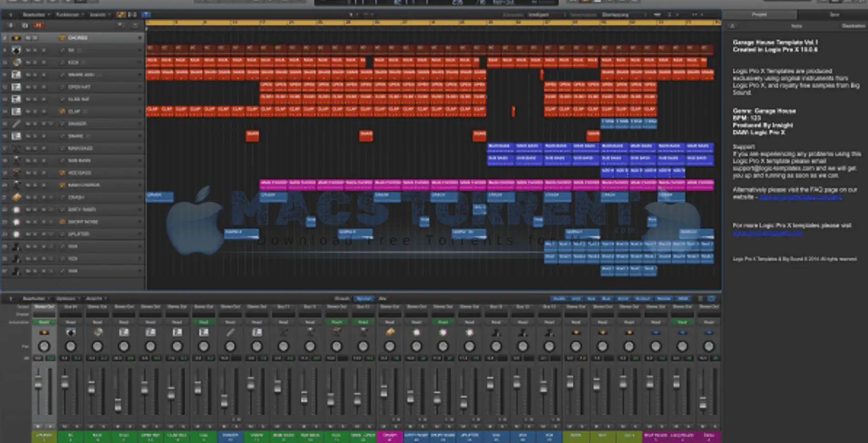Image resolution: width=868 pixels, height=443 pixels.
Task: Open the more Logic Pro X templates link
Action: click(767, 233)
